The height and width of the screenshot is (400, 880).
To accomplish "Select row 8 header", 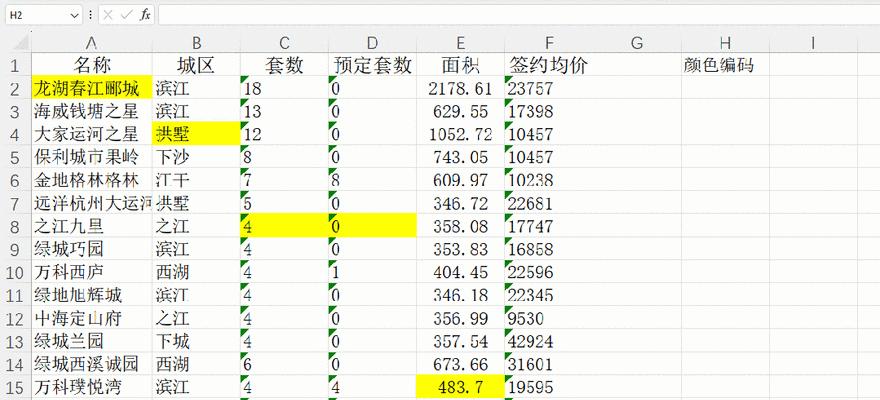I will pyautogui.click(x=16, y=226).
